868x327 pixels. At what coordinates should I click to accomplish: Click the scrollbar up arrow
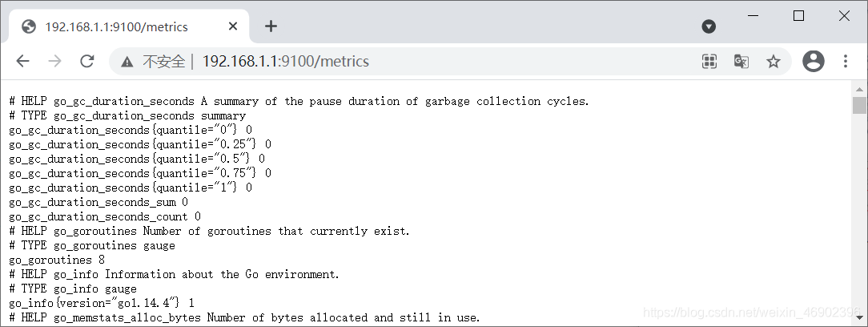859,89
